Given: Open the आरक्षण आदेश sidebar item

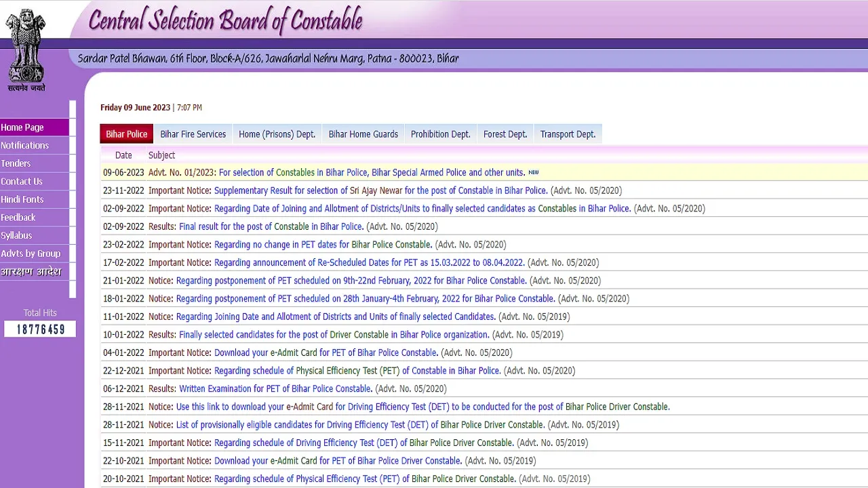Looking at the screenshot, I should click(x=34, y=272).
